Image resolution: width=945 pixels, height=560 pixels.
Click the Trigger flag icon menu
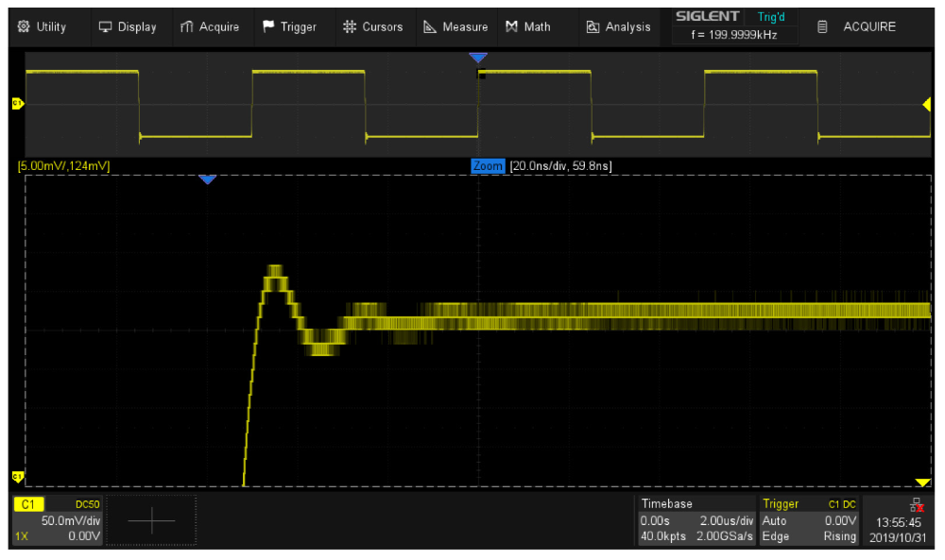click(x=289, y=26)
